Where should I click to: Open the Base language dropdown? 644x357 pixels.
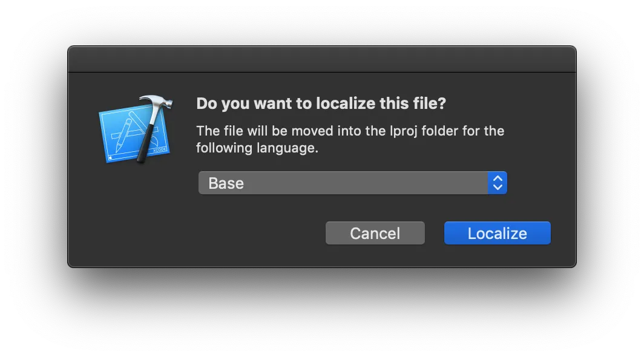pos(352,183)
